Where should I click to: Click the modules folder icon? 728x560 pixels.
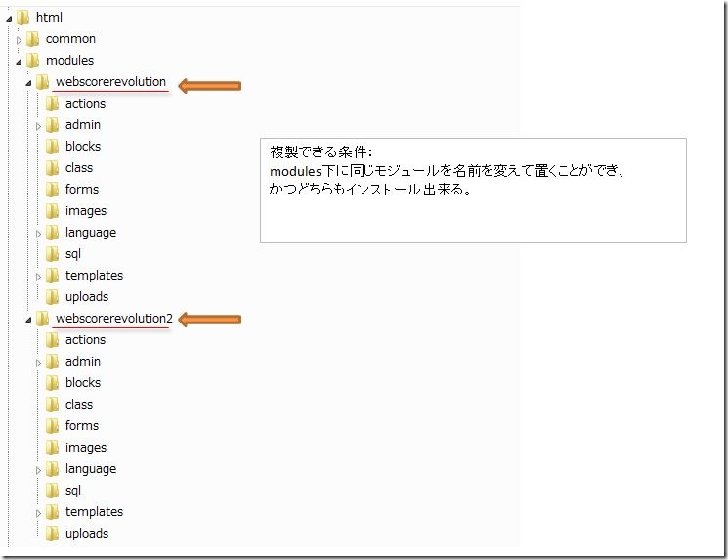(x=32, y=61)
